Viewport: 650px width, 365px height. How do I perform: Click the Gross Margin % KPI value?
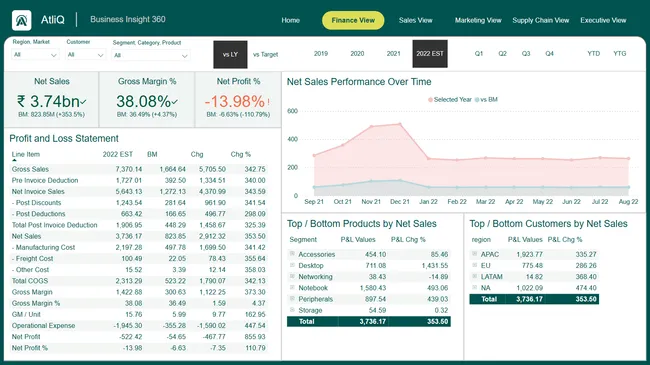(143, 101)
